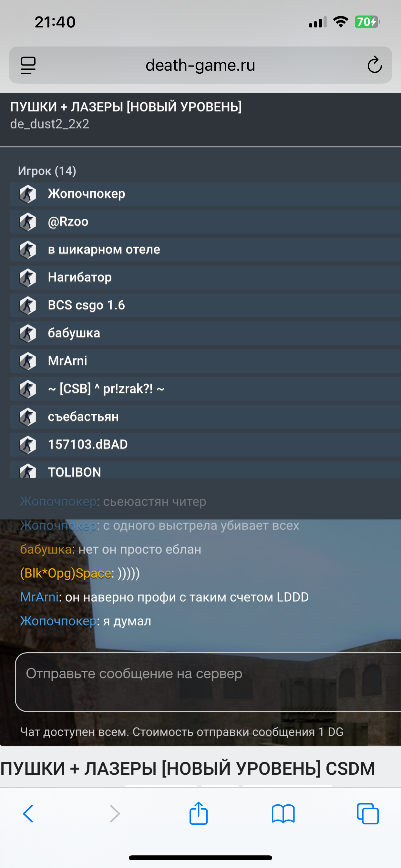The width and height of the screenshot is (401, 868).
Task: Select player в шикарном отеле row
Action: point(206,250)
